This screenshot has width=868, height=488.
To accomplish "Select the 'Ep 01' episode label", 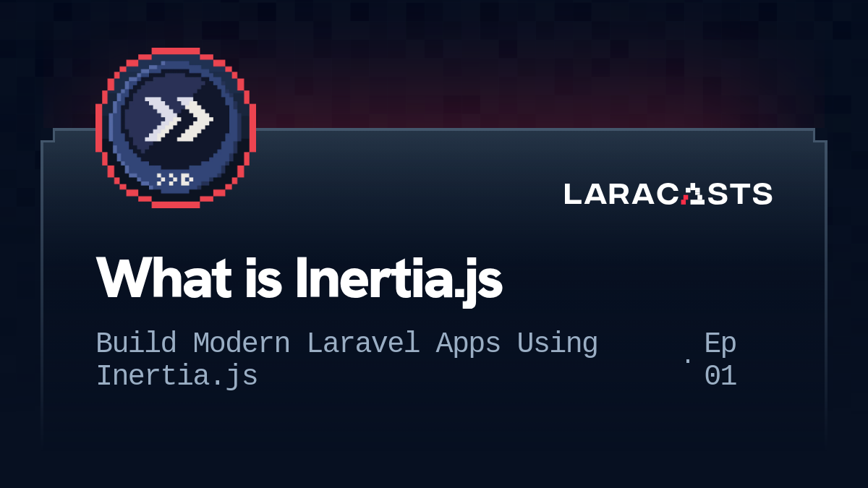I will click(x=722, y=359).
